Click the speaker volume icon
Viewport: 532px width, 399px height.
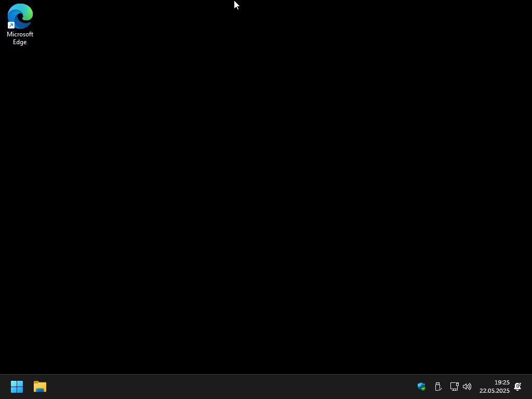coord(467,387)
